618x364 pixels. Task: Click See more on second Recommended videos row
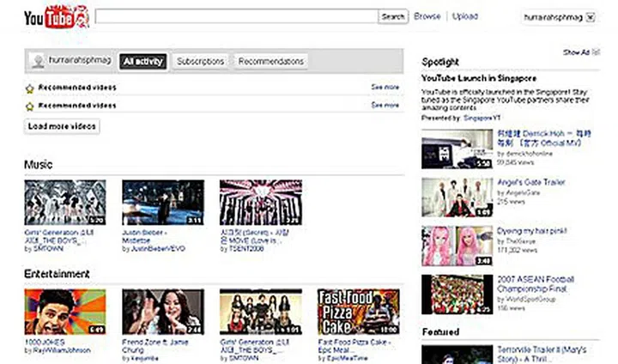point(385,105)
